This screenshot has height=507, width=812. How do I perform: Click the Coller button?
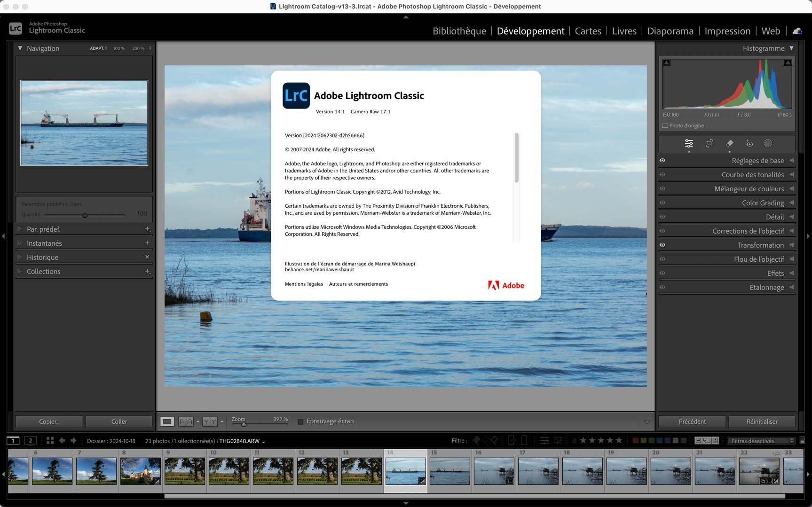point(119,421)
